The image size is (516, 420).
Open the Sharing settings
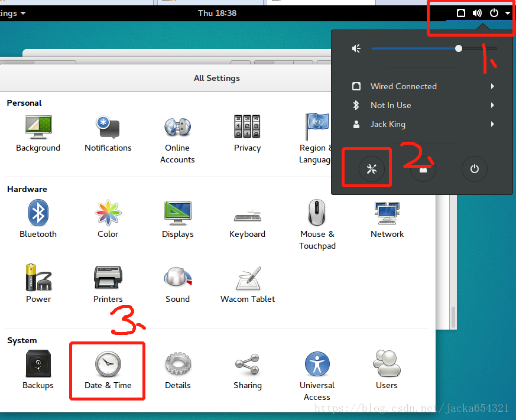click(x=248, y=372)
